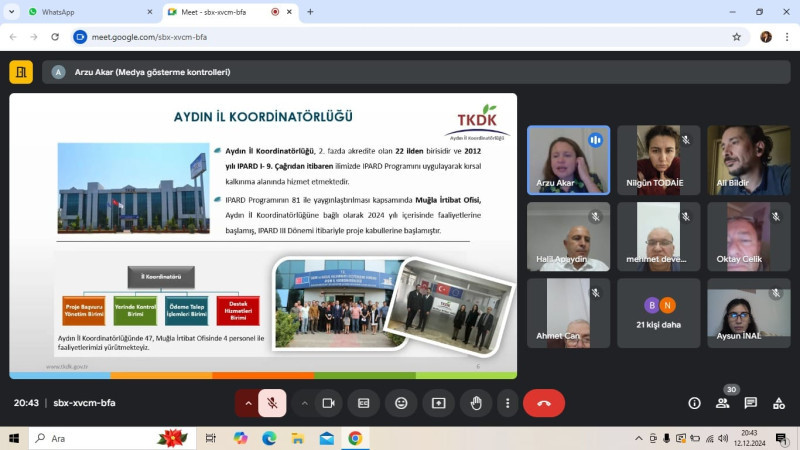Image resolution: width=800 pixels, height=450 pixels.
Task: Turn on closed captions
Action: (x=364, y=403)
